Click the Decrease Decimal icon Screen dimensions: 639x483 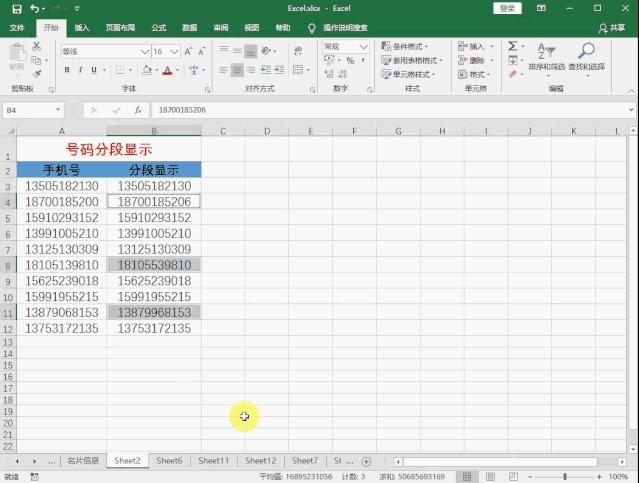[343, 74]
